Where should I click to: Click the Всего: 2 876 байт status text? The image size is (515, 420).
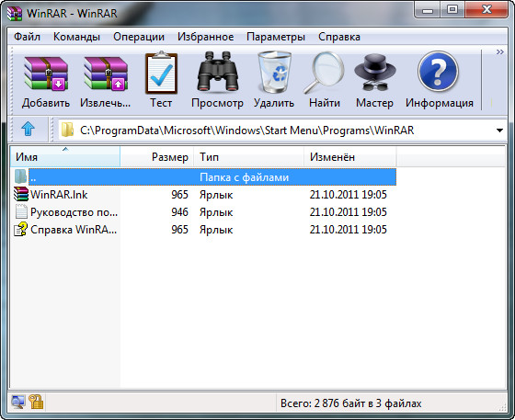point(350,403)
